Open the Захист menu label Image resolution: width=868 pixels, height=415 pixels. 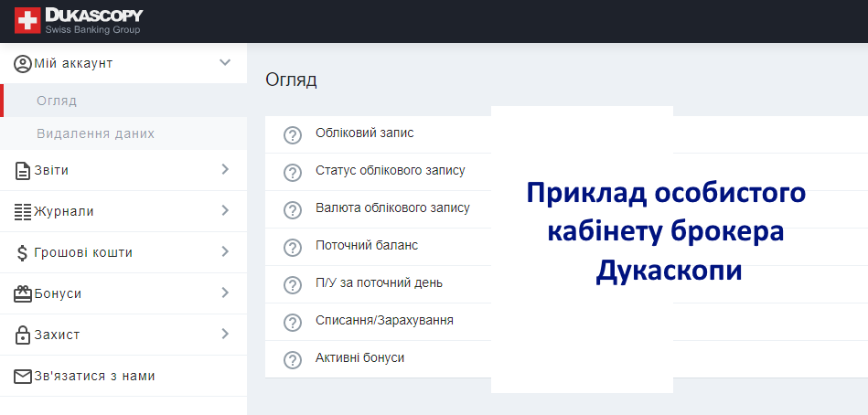pos(57,335)
